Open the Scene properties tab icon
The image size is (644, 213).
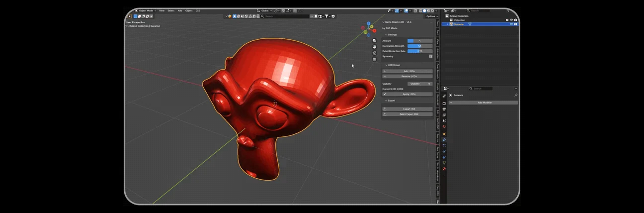pyautogui.click(x=444, y=121)
